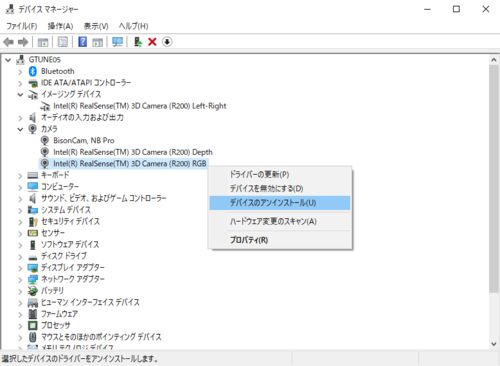Screen dimensions: 500x366
Task: Open the ファイル(F) menu
Action: pyautogui.click(x=22, y=26)
